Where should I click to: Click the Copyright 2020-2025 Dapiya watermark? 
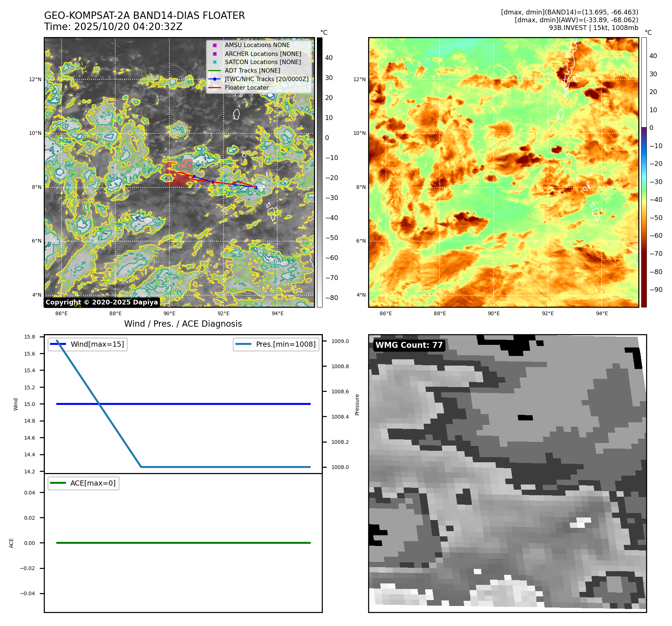coord(102,302)
